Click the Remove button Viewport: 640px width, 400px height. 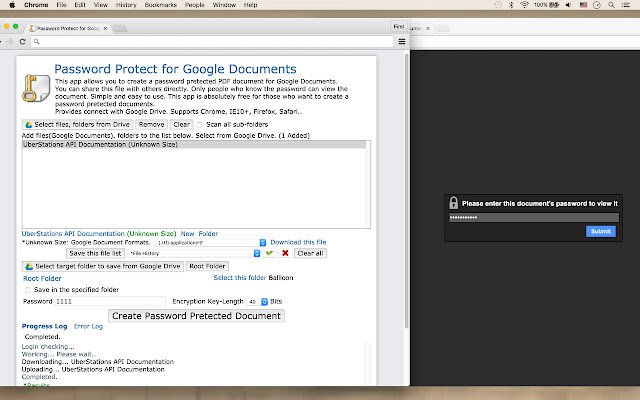tap(151, 124)
